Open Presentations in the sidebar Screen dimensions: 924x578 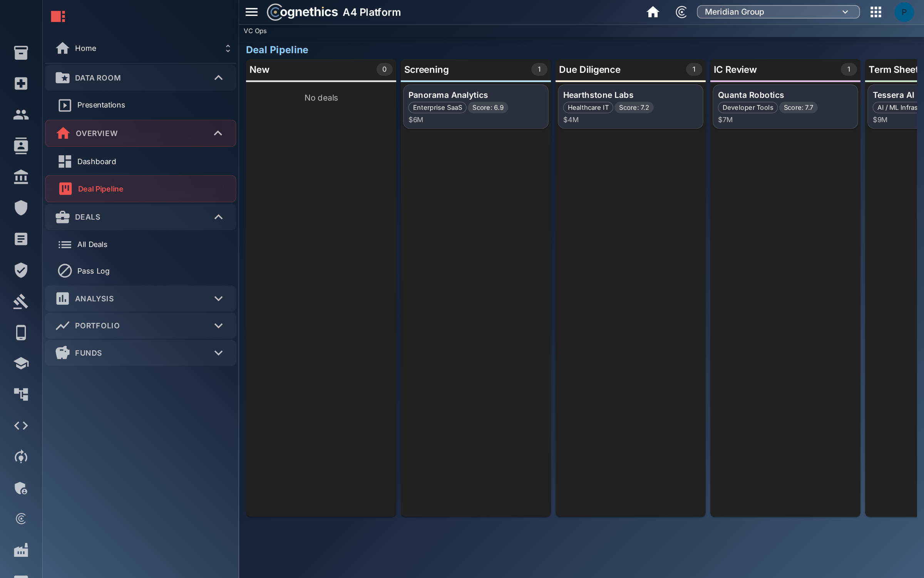click(141, 105)
